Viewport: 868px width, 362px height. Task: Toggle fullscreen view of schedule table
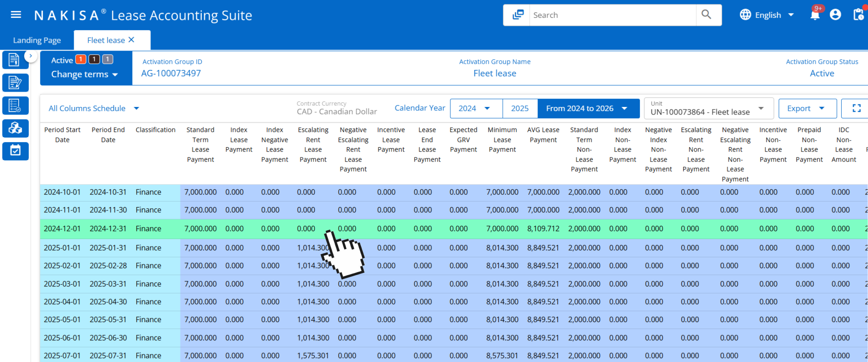point(857,108)
